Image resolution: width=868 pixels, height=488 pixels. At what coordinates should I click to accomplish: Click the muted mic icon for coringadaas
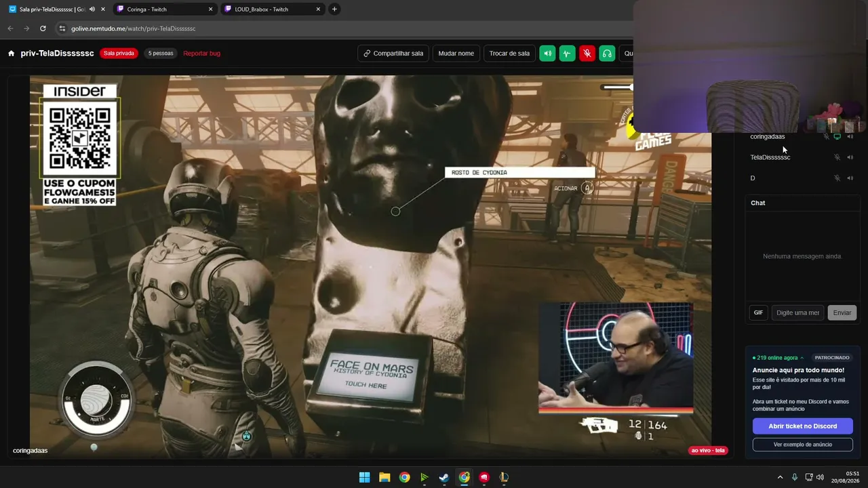pos(826,136)
